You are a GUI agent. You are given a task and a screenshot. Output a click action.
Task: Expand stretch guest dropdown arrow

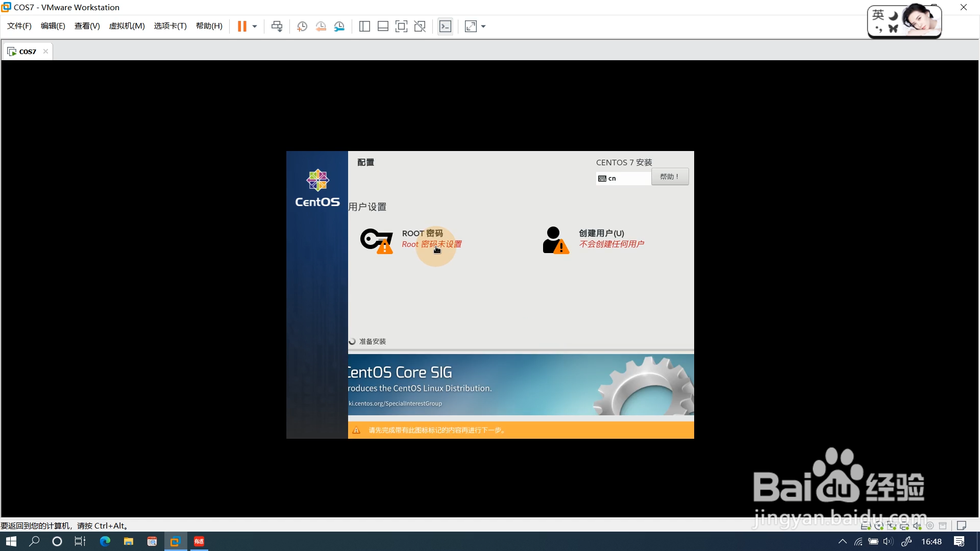483,27
